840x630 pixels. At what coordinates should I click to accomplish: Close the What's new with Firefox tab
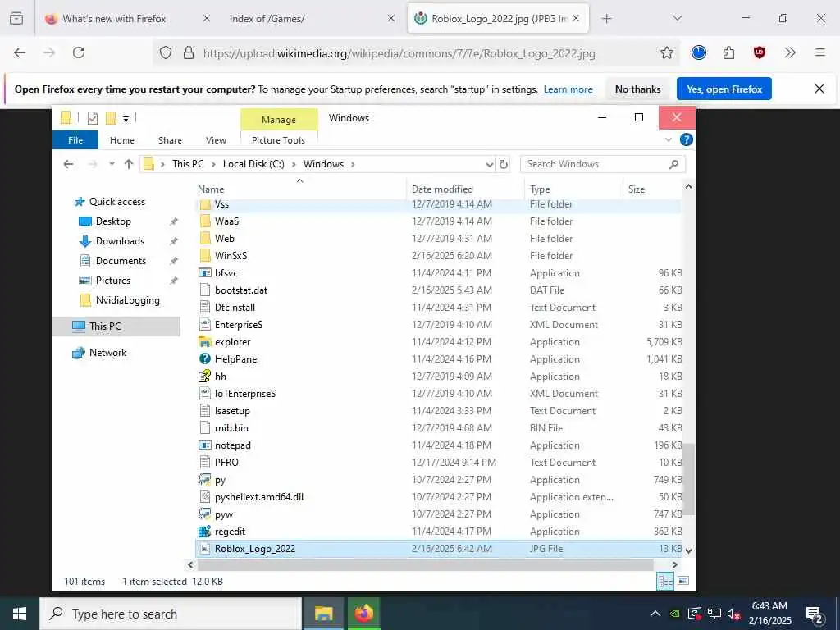(206, 18)
